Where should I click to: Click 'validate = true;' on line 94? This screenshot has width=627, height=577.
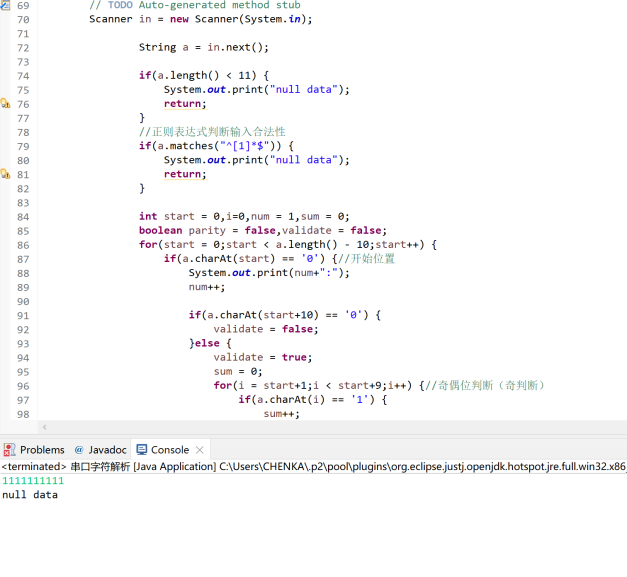263,357
